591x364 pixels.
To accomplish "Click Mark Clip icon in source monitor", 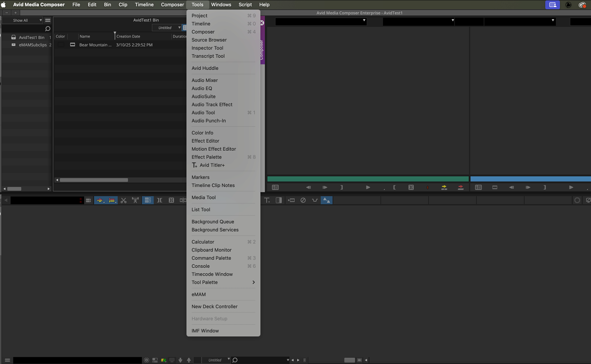I will click(x=411, y=187).
